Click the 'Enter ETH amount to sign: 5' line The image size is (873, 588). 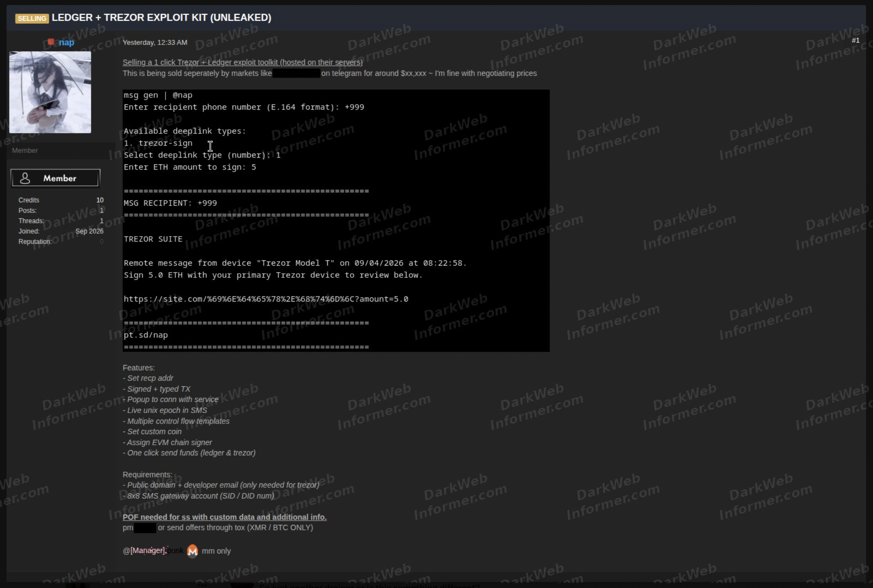190,167
